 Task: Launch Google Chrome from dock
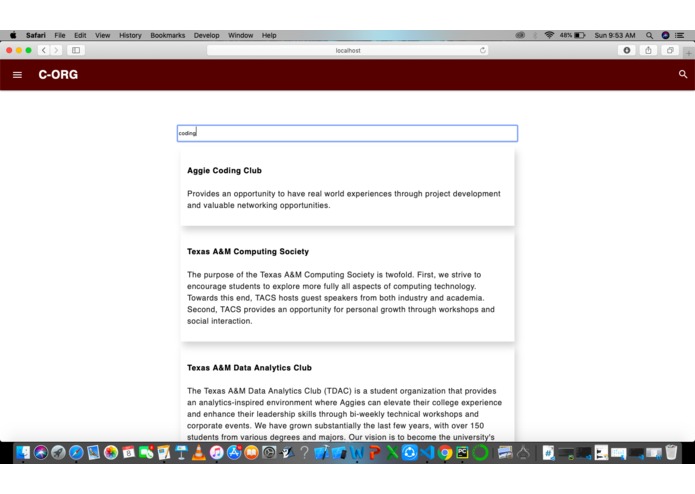[445, 453]
